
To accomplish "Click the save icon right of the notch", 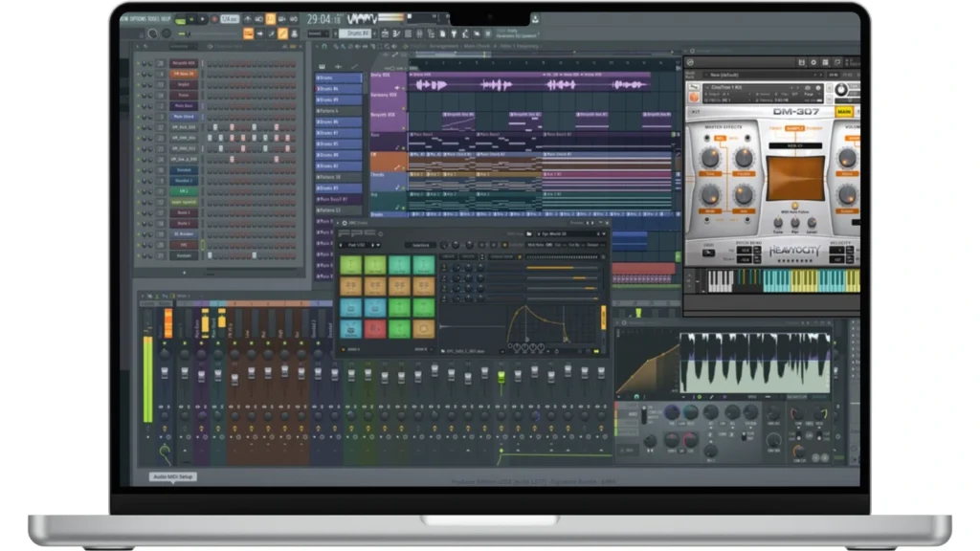I will [534, 18].
